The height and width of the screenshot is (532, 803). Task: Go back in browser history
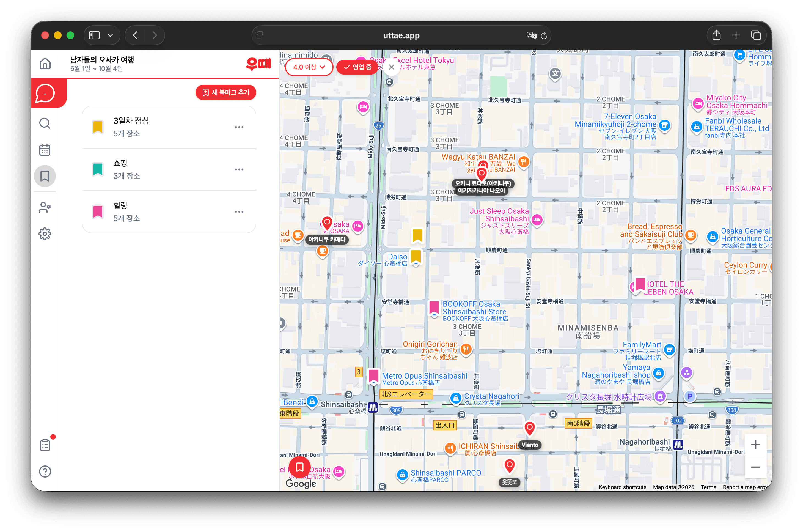pyautogui.click(x=135, y=35)
